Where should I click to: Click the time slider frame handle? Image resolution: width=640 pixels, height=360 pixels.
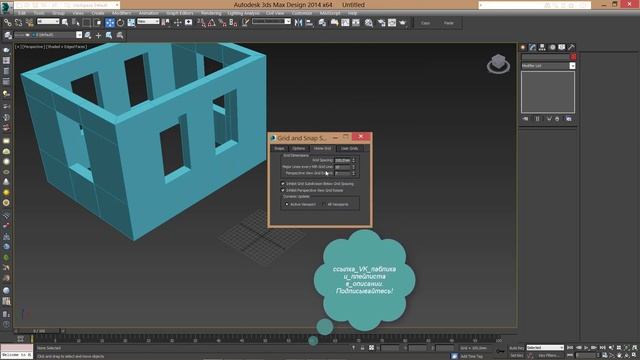(39, 331)
